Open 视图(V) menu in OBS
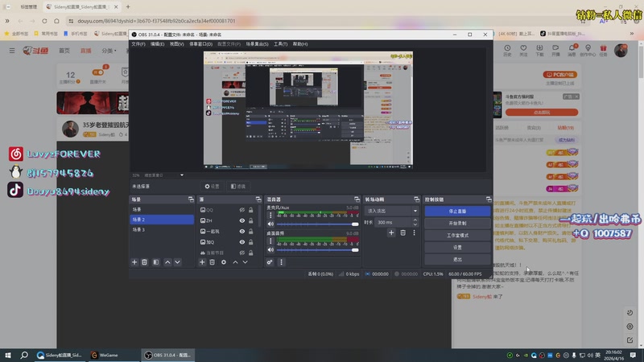Viewport: 644px width, 362px height. [x=176, y=44]
